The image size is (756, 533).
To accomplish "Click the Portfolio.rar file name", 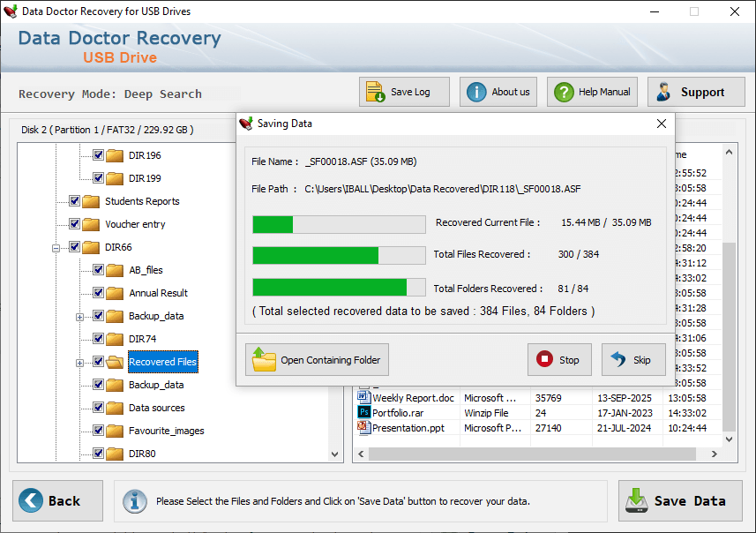I will click(398, 413).
